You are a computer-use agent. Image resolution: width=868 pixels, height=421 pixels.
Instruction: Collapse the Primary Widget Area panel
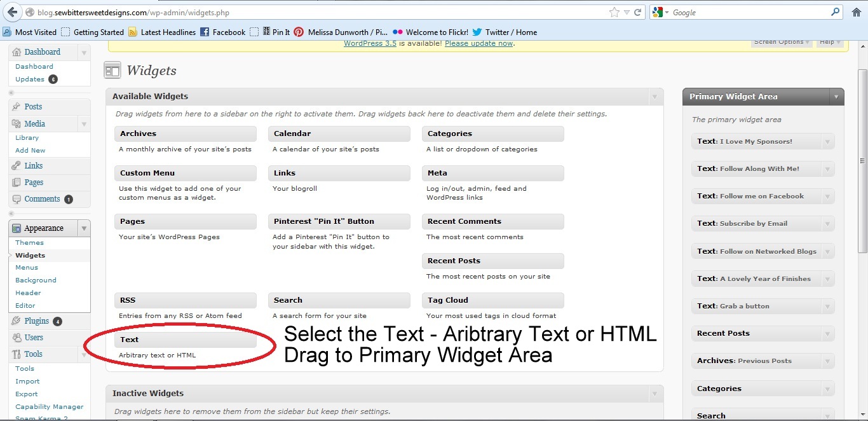[x=836, y=97]
